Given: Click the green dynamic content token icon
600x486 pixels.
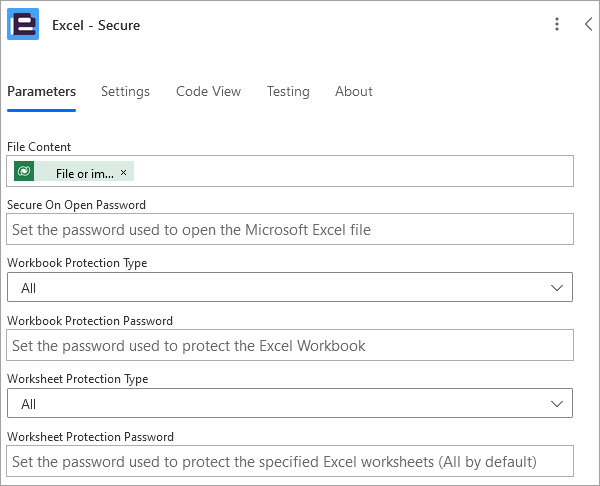Looking at the screenshot, I should [24, 171].
